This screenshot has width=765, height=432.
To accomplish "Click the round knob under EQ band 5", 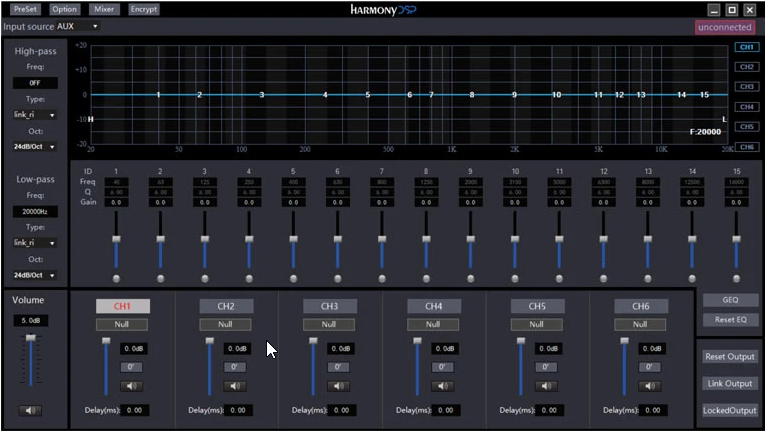I will point(293,279).
